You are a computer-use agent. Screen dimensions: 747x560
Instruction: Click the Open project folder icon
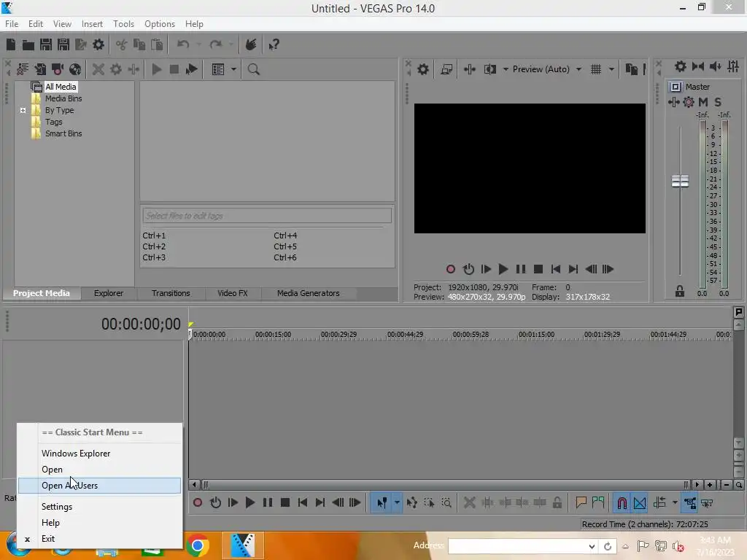tap(28, 44)
